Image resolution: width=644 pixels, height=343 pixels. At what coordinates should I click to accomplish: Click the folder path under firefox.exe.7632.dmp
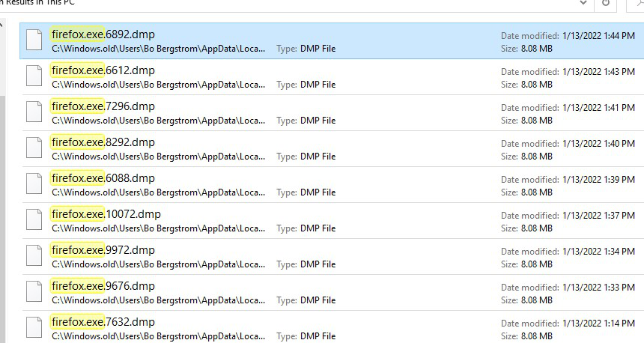tap(159, 336)
